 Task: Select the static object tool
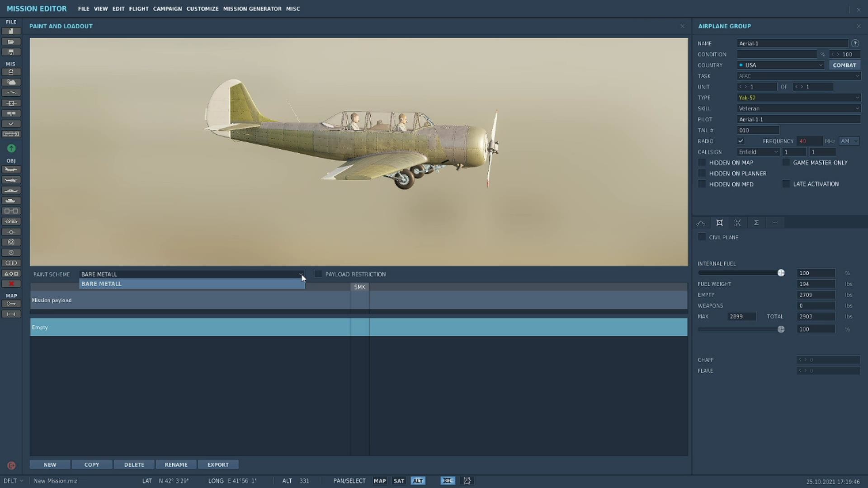click(x=11, y=211)
